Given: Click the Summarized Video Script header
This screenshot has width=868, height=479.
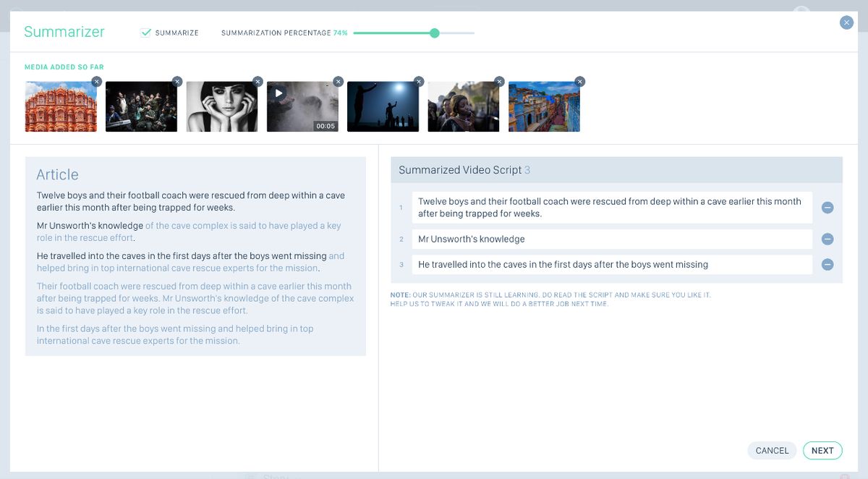Looking at the screenshot, I should coord(464,170).
